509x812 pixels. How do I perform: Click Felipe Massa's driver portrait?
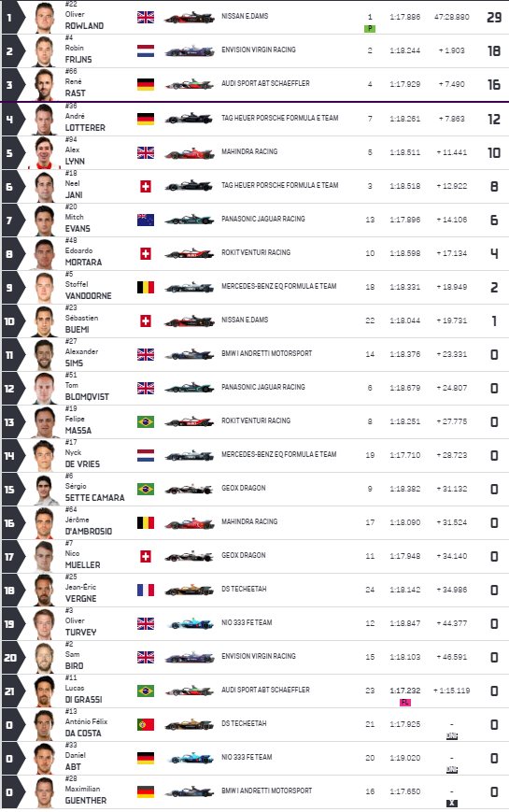click(x=45, y=422)
